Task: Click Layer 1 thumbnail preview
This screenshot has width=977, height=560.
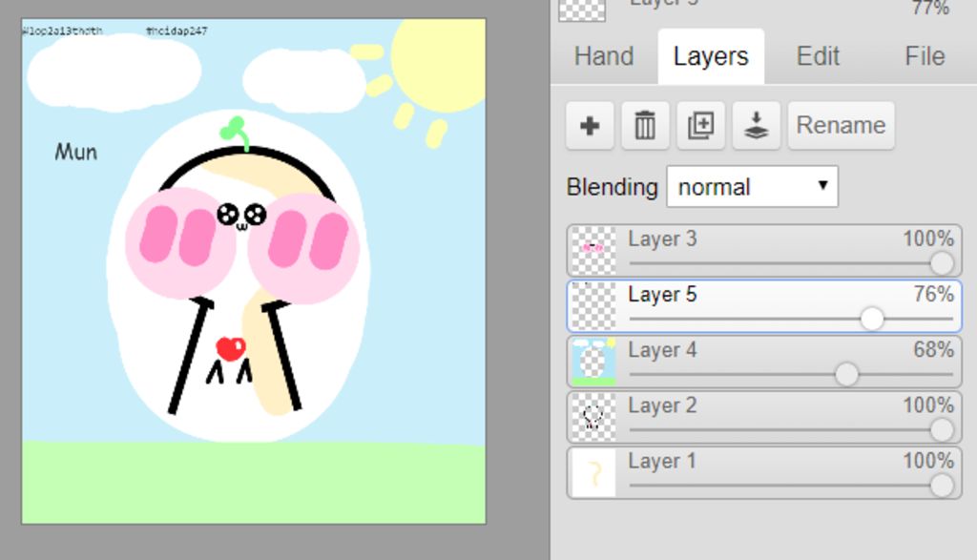Action: [593, 472]
